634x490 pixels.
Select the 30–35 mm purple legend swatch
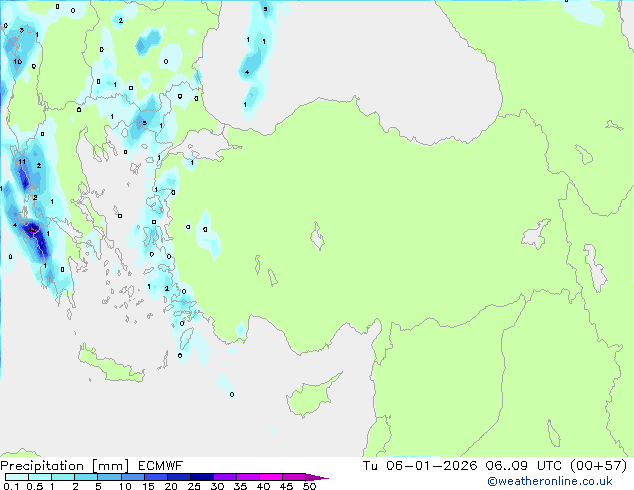(x=224, y=477)
